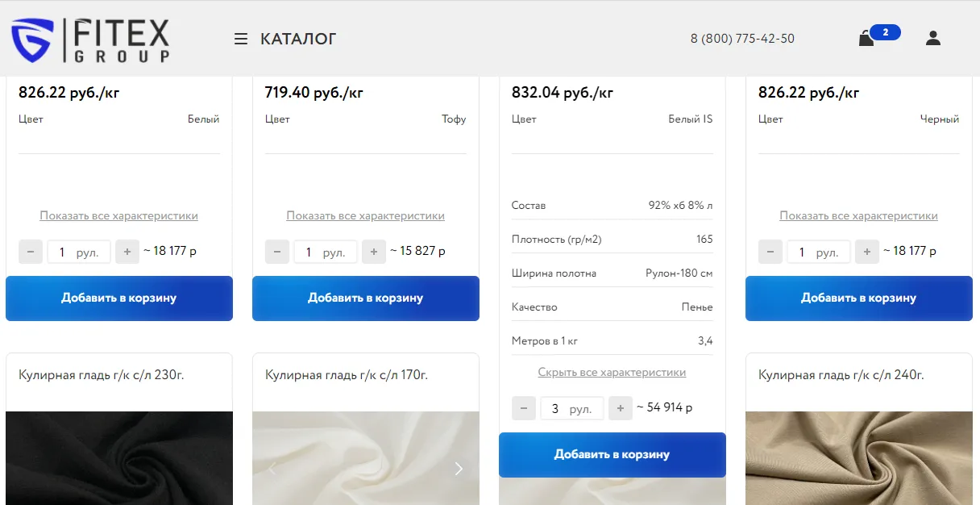Open the Кулирная гладь г/к с/л 240г. product title
This screenshot has height=505, width=980.
[x=841, y=375]
